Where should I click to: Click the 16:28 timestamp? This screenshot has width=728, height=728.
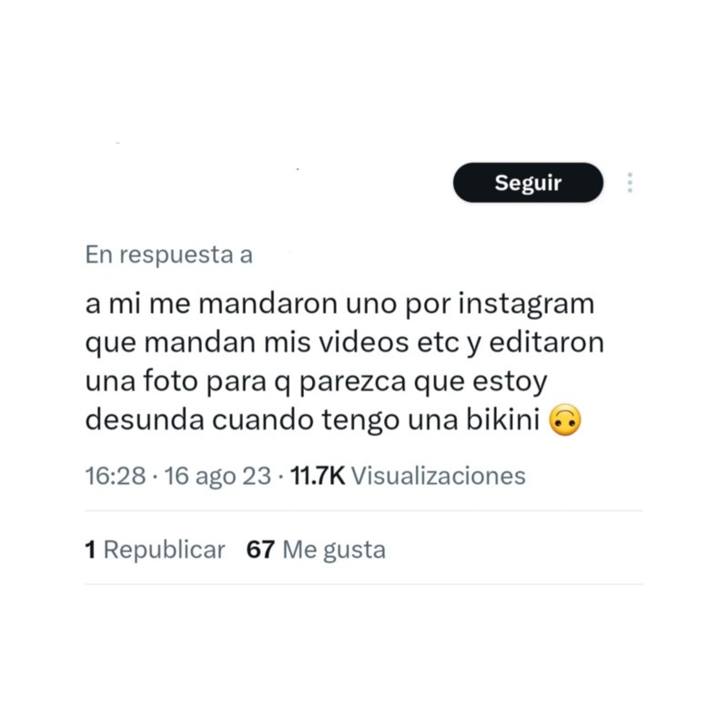pos(116,476)
